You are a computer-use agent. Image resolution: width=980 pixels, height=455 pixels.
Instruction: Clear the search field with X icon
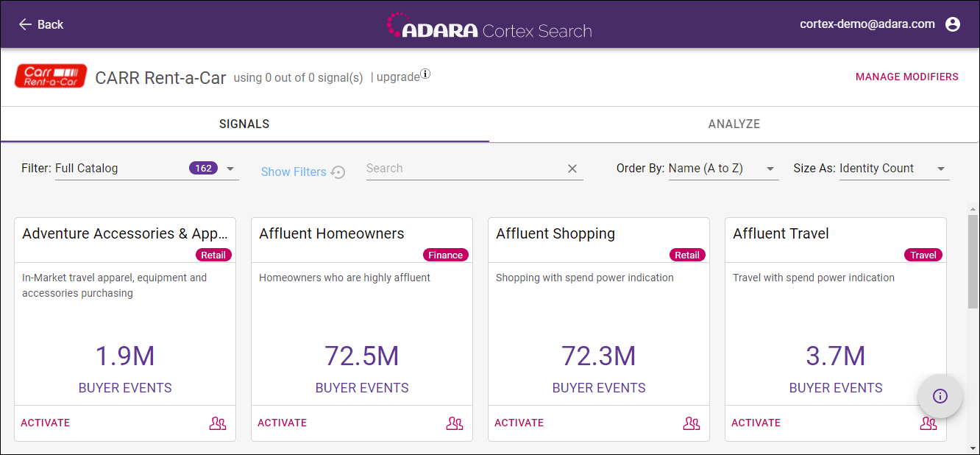[x=572, y=169]
